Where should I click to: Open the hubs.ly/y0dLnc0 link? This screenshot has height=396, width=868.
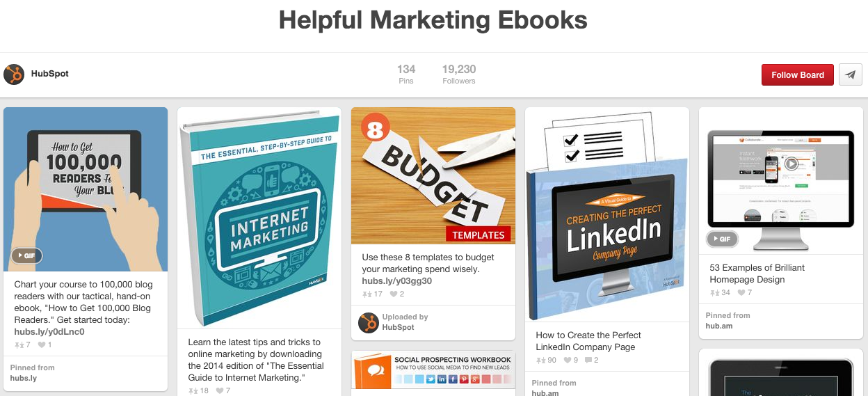point(49,332)
